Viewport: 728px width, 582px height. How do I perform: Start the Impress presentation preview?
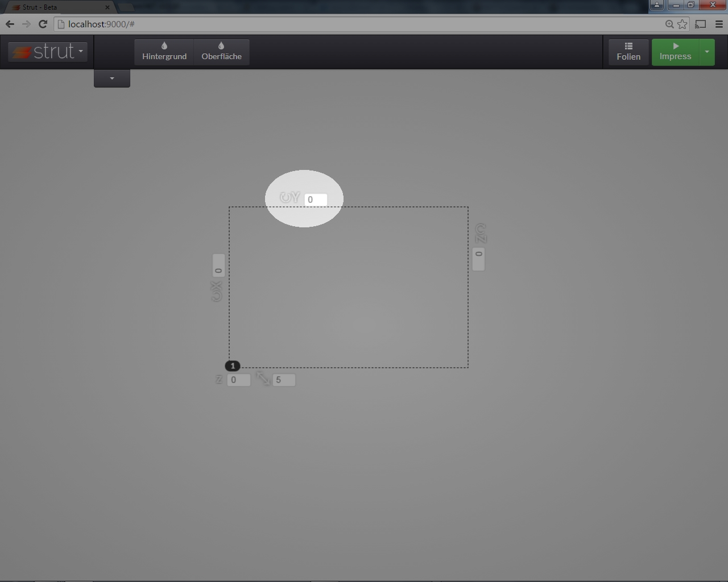[x=675, y=52]
